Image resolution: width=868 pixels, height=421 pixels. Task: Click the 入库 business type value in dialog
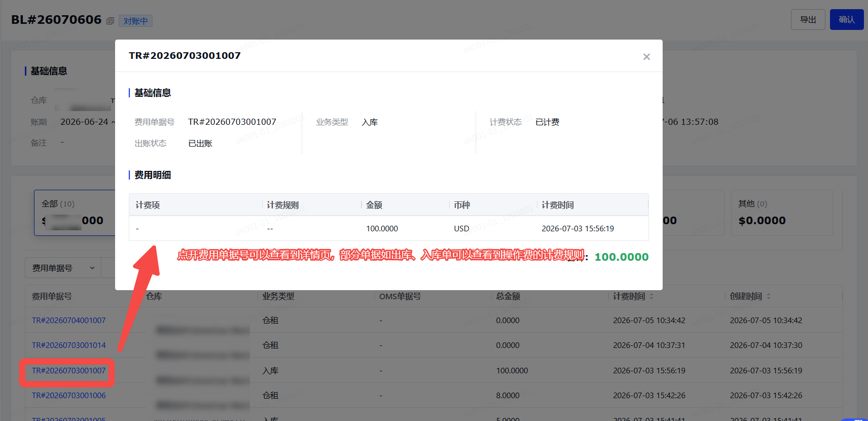pos(370,122)
